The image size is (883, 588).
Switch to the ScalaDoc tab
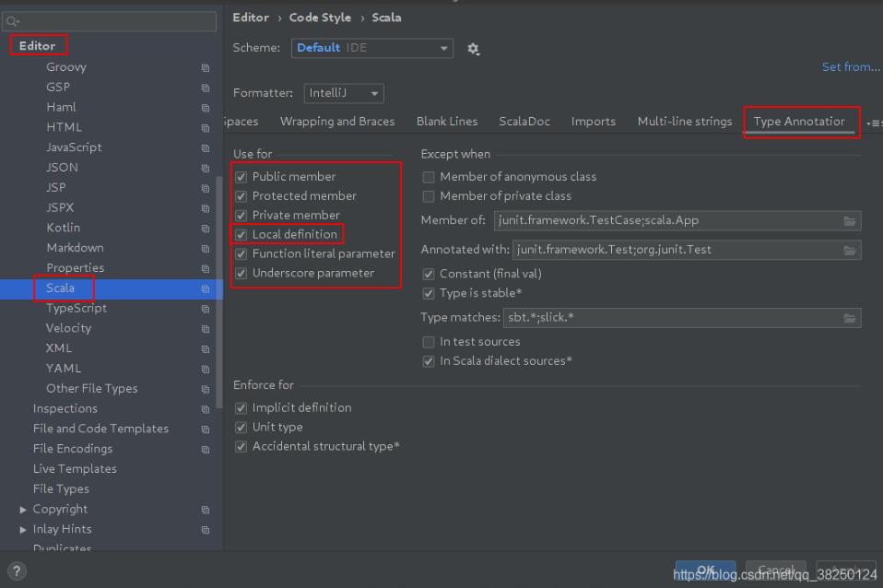pos(524,122)
